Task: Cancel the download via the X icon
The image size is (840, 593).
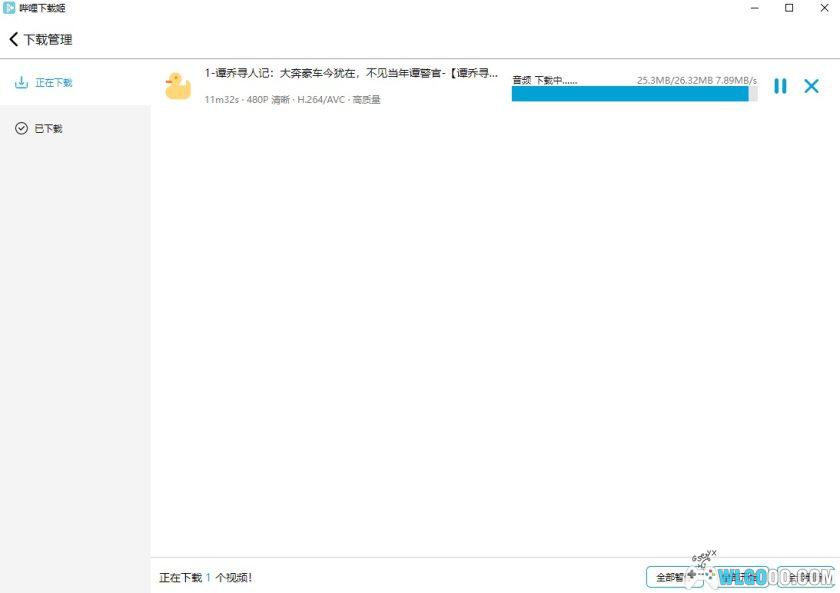Action: pos(811,86)
